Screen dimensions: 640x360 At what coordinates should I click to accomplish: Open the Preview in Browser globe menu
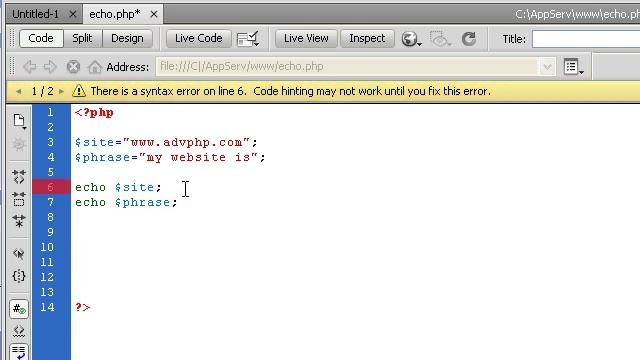point(411,39)
